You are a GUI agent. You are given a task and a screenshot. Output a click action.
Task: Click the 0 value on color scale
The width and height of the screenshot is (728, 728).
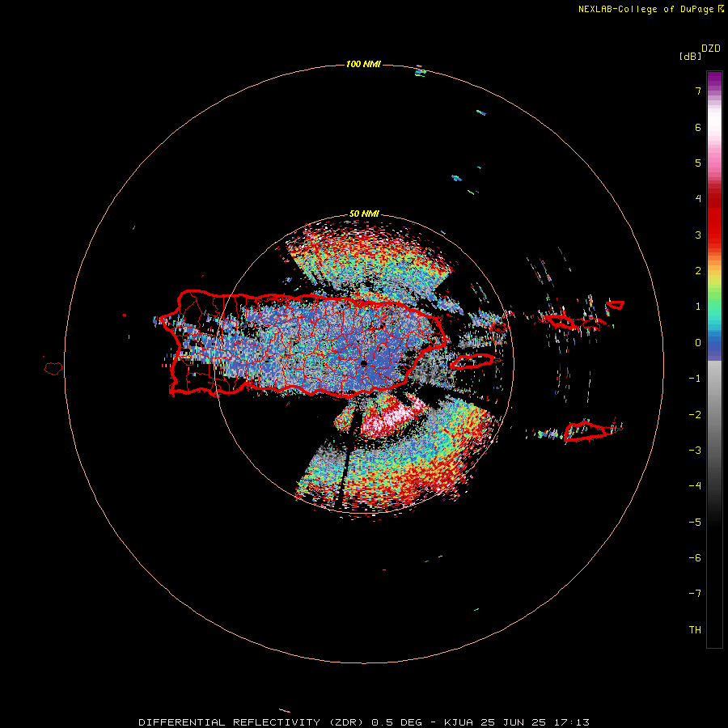coord(698,343)
